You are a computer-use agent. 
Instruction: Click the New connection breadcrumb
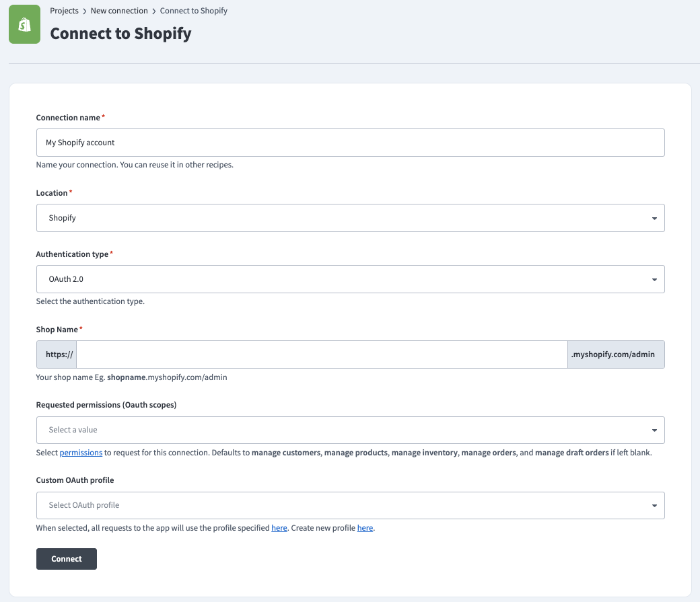click(119, 10)
